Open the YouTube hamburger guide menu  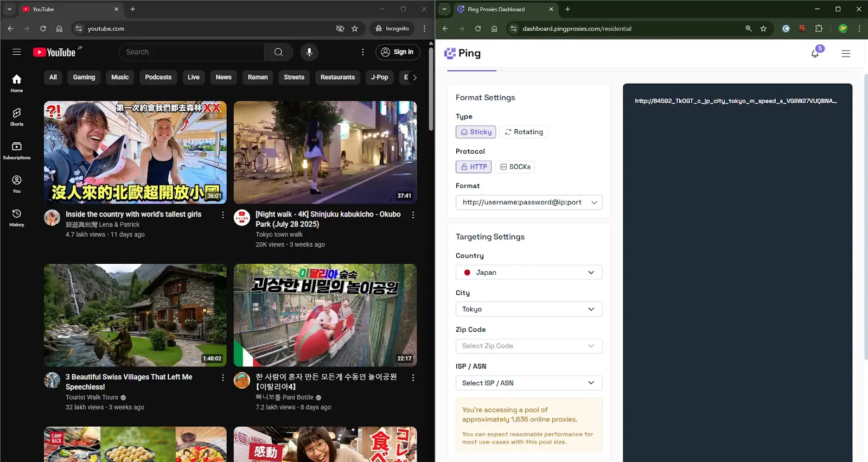point(17,52)
